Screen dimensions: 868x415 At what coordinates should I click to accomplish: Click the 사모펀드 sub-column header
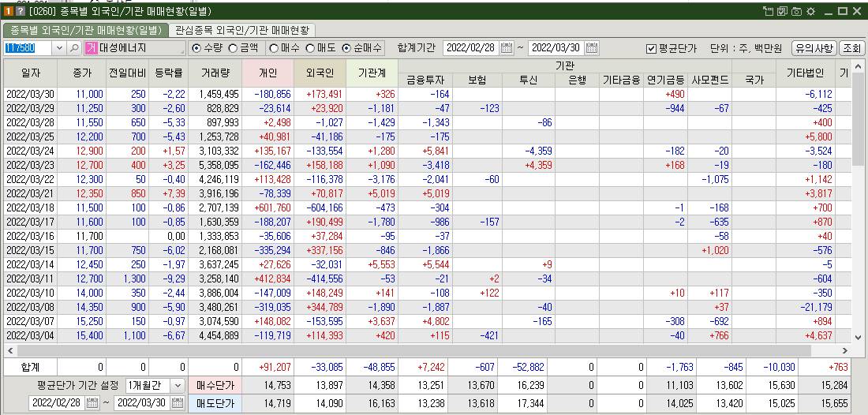pos(709,80)
